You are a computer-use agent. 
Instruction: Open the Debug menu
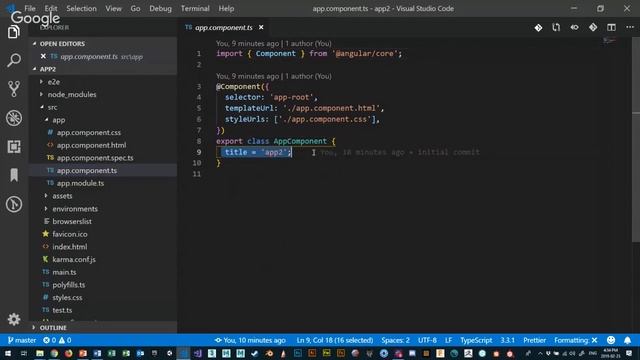pos(160,8)
